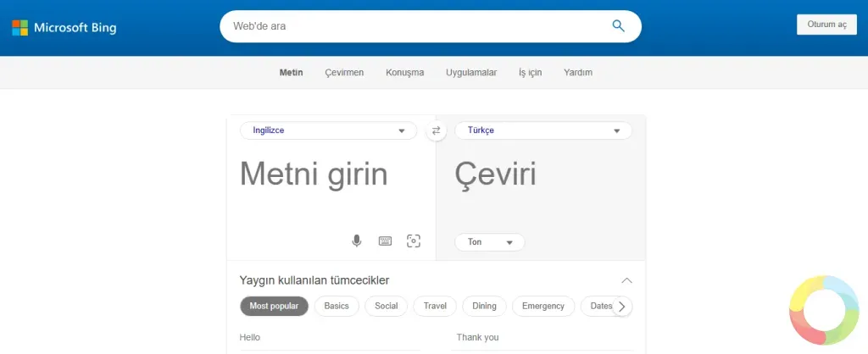
Task: Pick the Dining phrase category
Action: [x=484, y=306]
